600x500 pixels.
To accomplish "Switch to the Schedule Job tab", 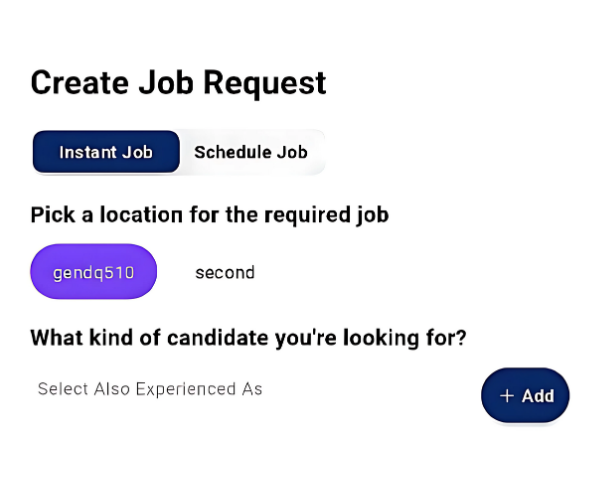I will point(251,152).
